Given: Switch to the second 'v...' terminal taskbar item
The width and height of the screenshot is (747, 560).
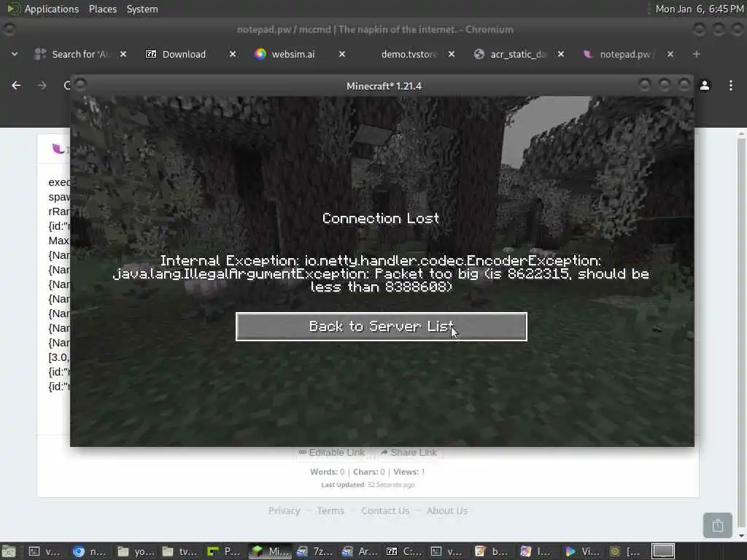Looking at the screenshot, I should click(x=447, y=551).
